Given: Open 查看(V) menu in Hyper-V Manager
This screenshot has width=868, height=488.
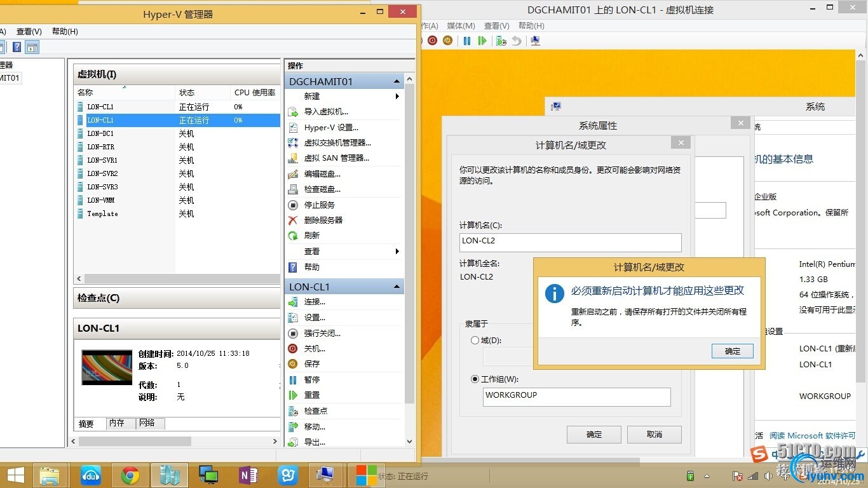Looking at the screenshot, I should pos(29,31).
